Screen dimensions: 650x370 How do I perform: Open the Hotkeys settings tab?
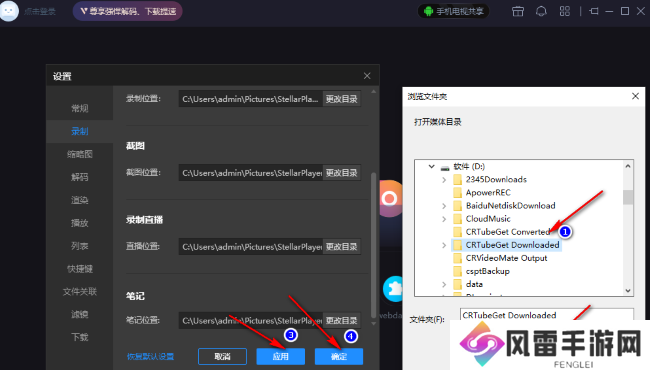pyautogui.click(x=80, y=269)
